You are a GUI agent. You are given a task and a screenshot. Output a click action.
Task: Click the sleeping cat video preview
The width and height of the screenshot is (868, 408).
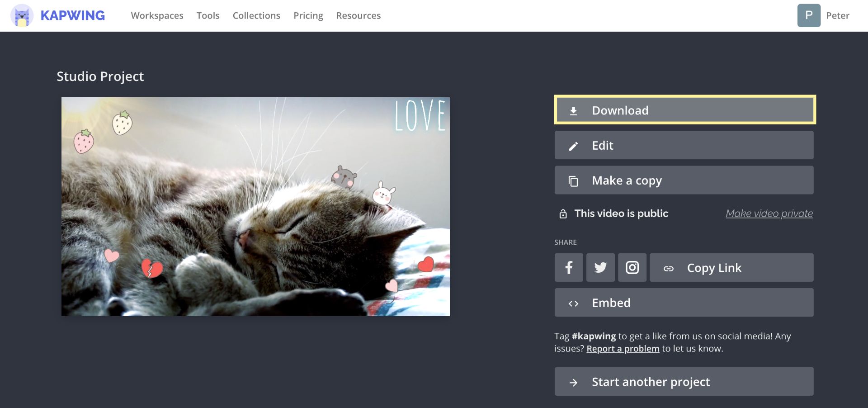pos(255,207)
